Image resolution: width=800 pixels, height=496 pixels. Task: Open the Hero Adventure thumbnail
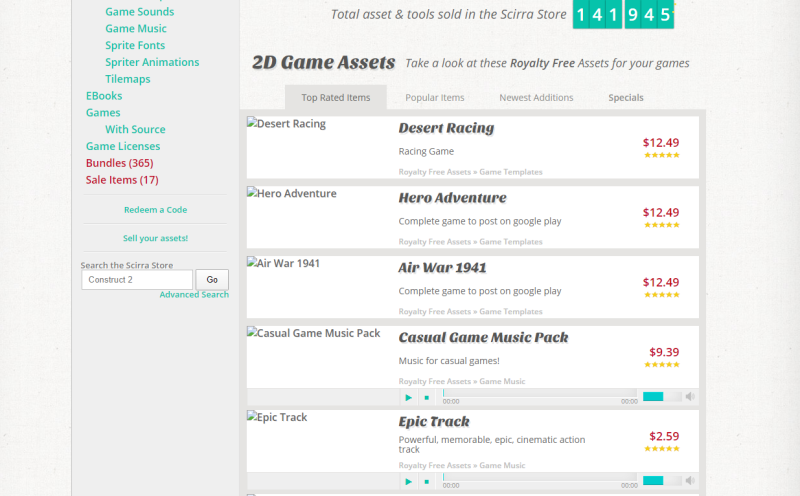tap(292, 193)
